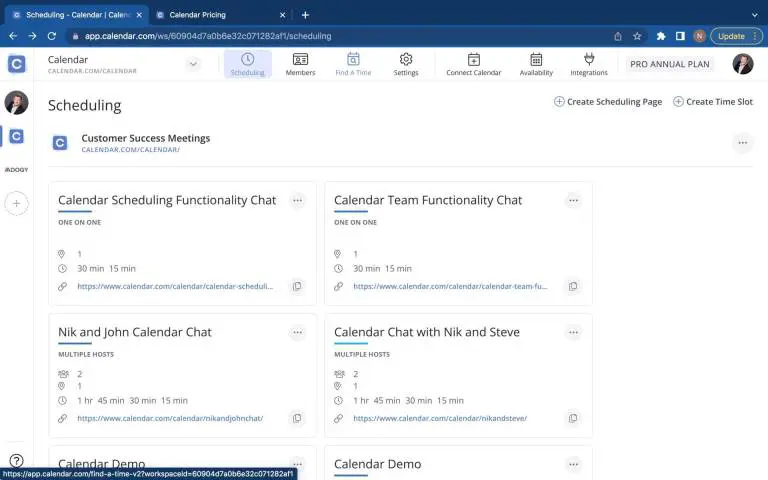Open a new browser tab
Image resolution: width=768 pixels, height=480 pixels.
(x=305, y=15)
